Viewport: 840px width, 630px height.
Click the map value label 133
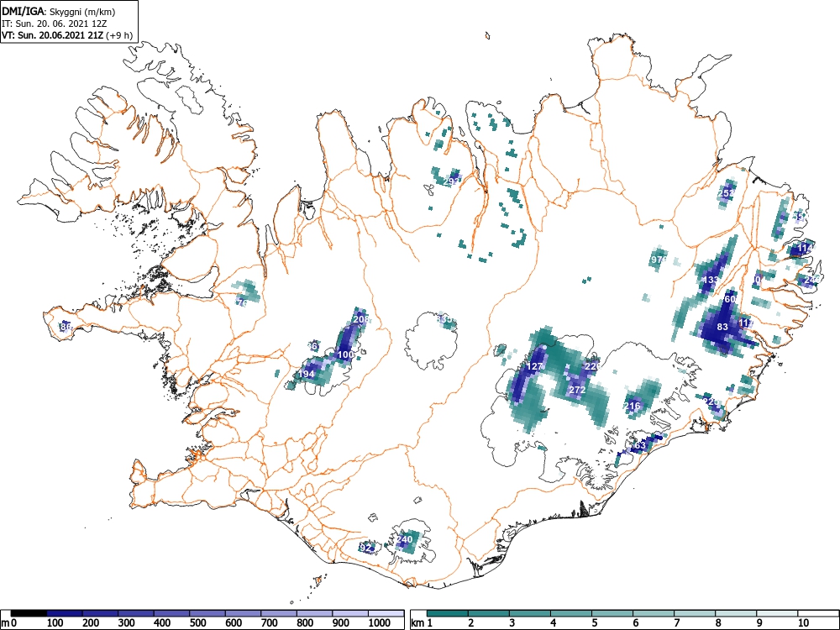click(711, 280)
